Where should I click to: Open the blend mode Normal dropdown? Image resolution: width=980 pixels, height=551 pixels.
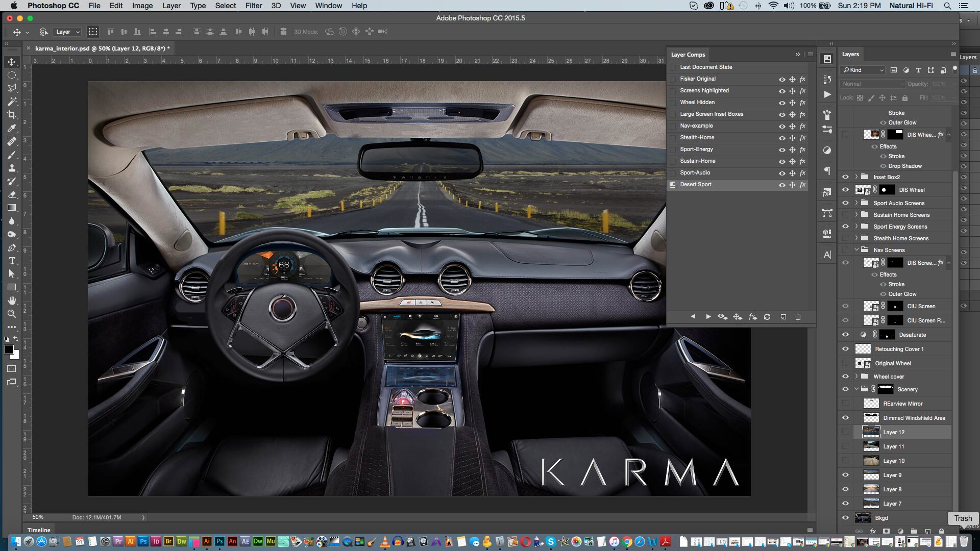pyautogui.click(x=872, y=84)
